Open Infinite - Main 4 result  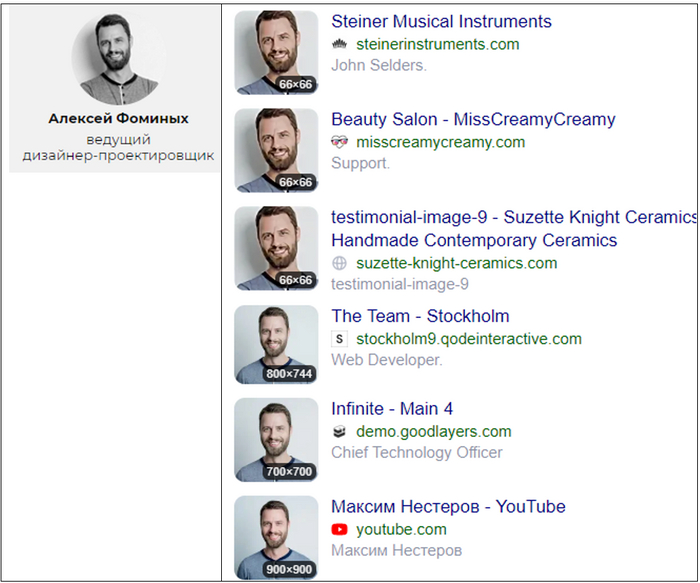tap(392, 408)
